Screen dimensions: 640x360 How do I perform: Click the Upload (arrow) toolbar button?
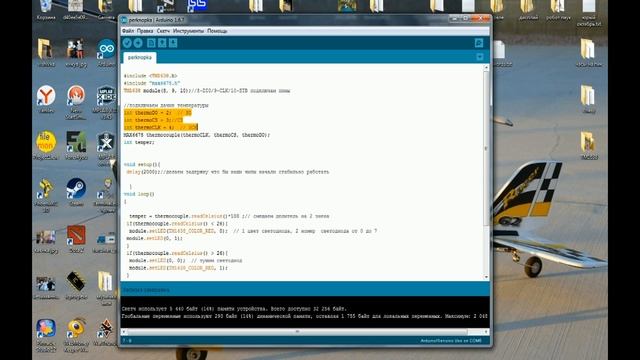[138, 43]
